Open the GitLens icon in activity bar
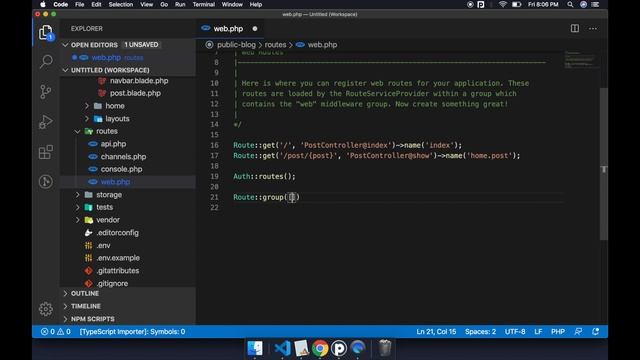Viewport: 640px width, 360px height. [x=46, y=182]
